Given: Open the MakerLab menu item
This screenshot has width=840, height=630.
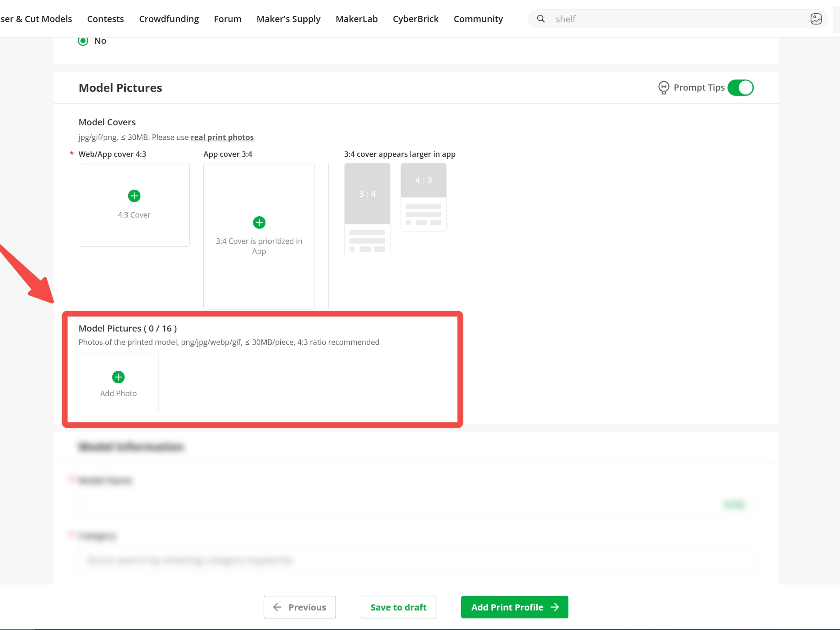Looking at the screenshot, I should [357, 19].
